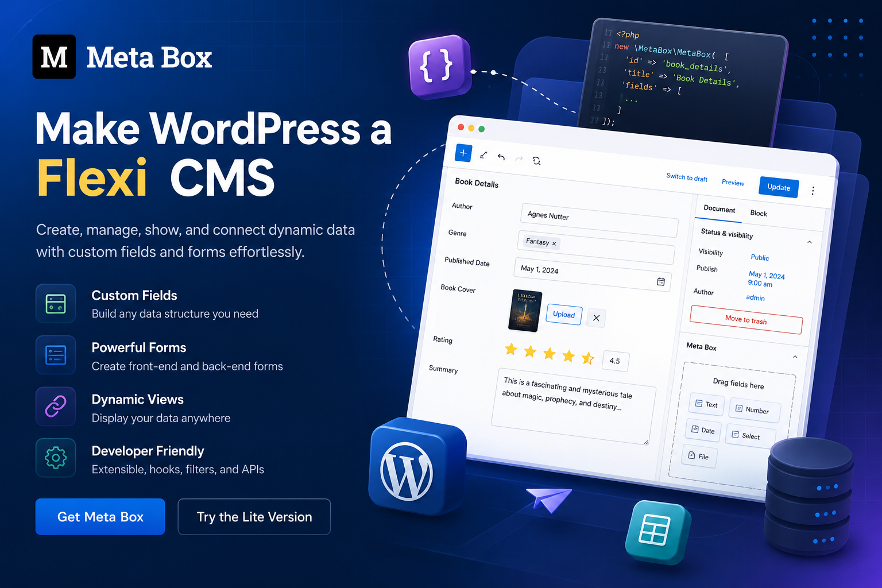Screen dimensions: 882x588
Task: Click the Powerful Forms heading text
Action: coord(139,347)
